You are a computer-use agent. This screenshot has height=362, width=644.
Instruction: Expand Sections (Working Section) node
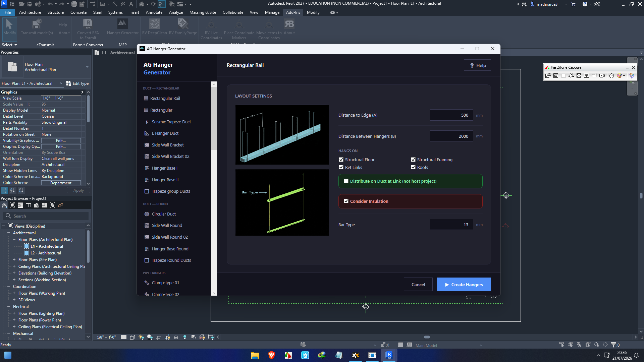(x=14, y=280)
